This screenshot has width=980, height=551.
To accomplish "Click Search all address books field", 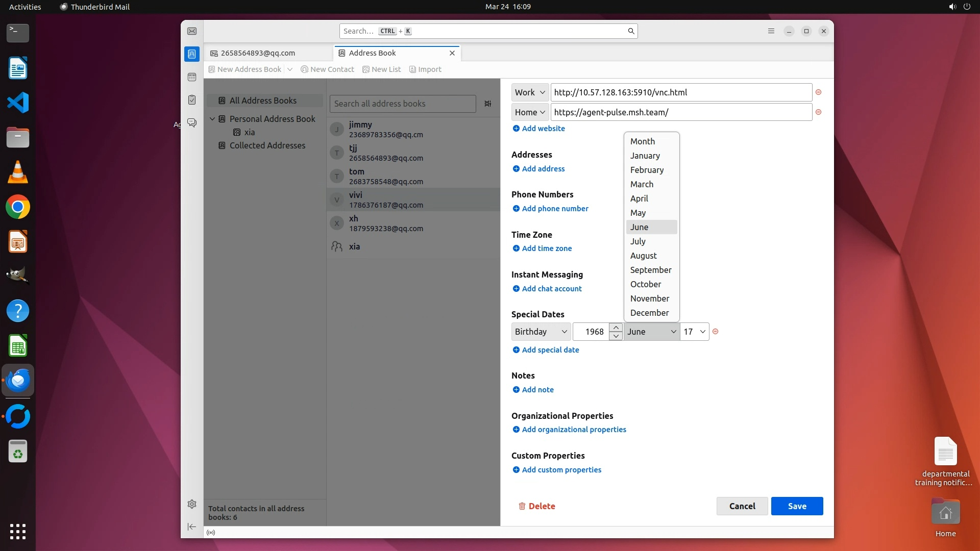I will click(402, 104).
